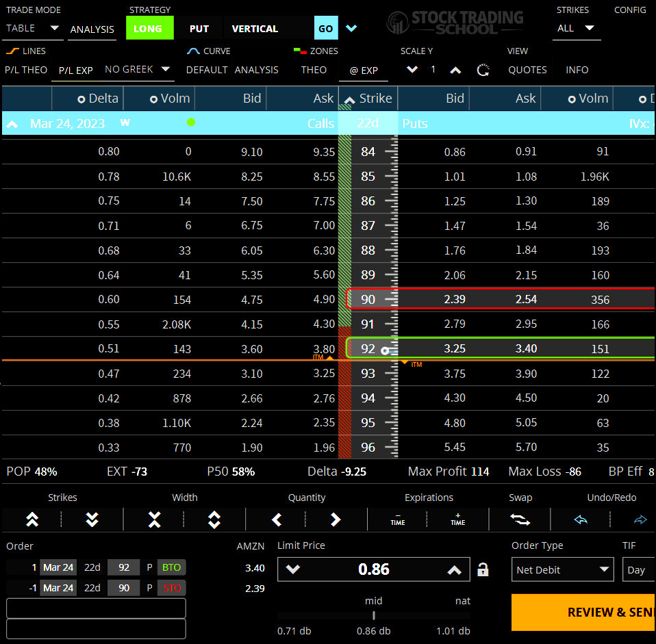Click the Limit Price 0.86 field
The image size is (656, 644).
[374, 569]
